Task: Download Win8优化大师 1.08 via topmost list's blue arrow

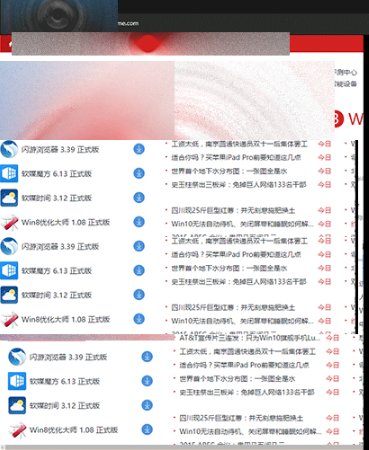Action: coord(139,222)
